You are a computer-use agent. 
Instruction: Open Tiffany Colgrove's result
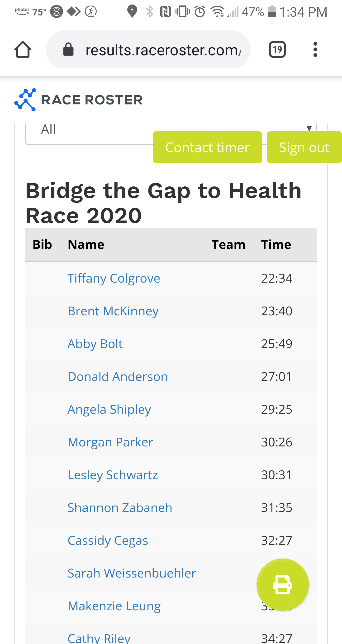click(x=114, y=278)
